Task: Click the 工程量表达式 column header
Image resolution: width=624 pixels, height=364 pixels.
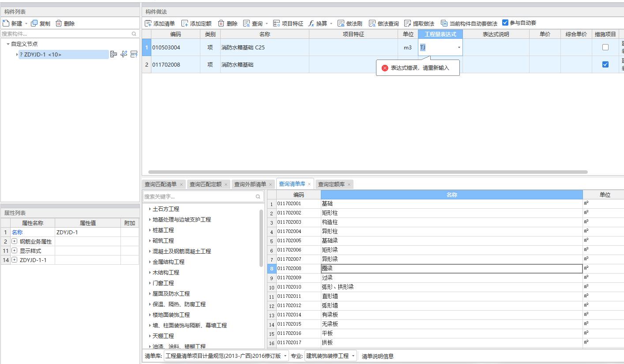Action: pyautogui.click(x=440, y=34)
